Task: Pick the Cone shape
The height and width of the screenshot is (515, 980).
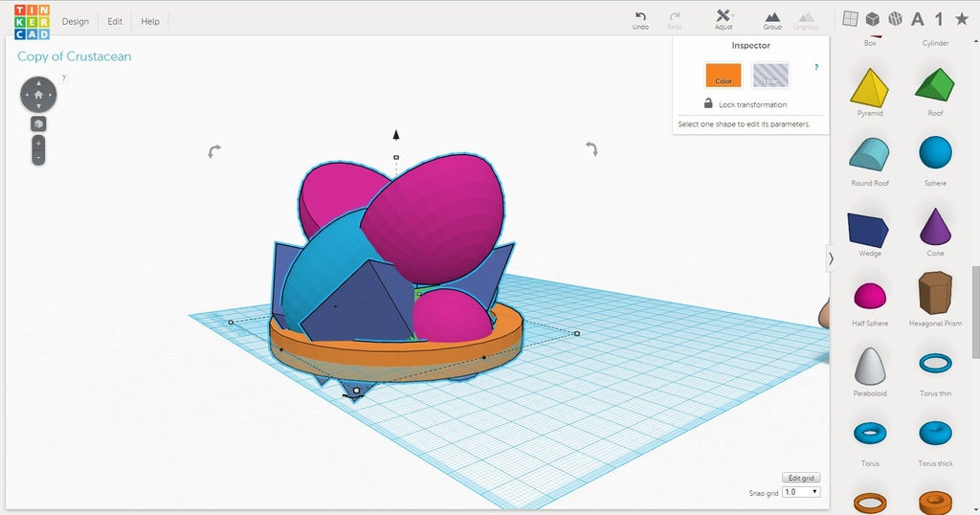Action: (x=935, y=232)
